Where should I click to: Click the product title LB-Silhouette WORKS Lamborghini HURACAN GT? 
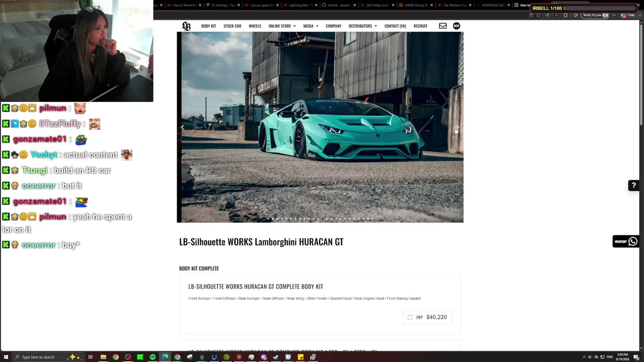pyautogui.click(x=261, y=242)
